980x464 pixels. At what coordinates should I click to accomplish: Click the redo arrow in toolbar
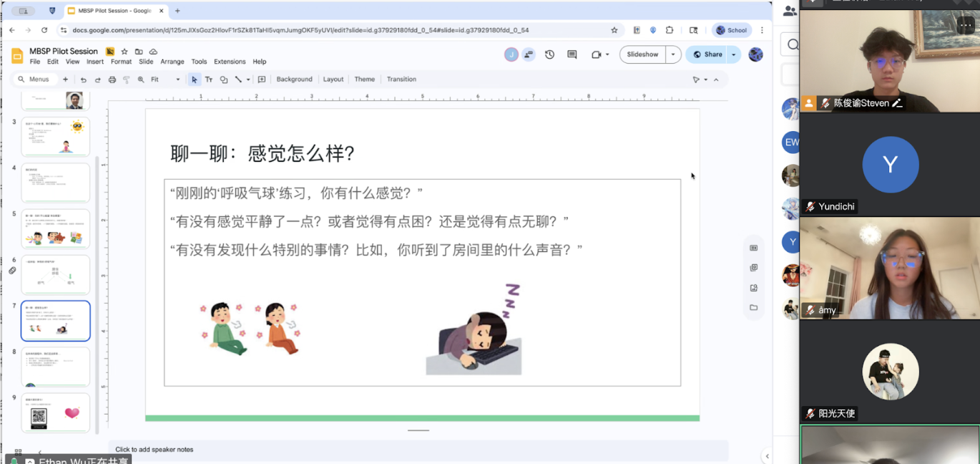pos(98,79)
